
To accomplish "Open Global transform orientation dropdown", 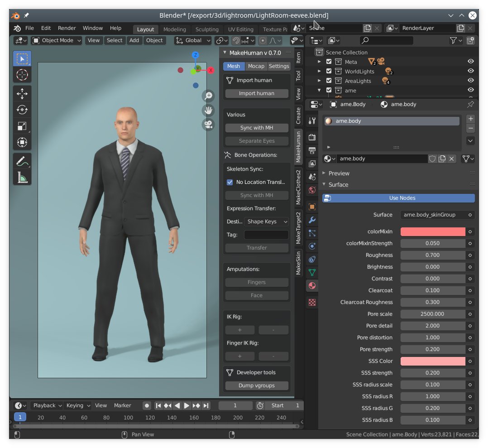I will point(193,40).
